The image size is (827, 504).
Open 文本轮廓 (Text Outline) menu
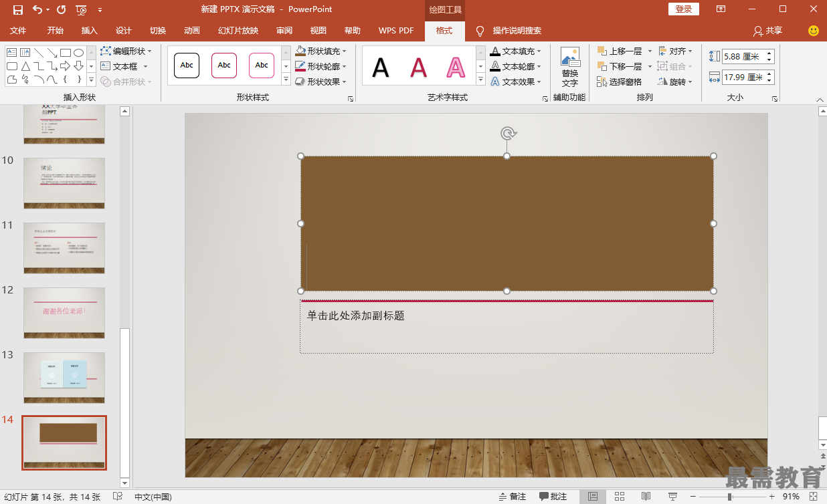[515, 66]
